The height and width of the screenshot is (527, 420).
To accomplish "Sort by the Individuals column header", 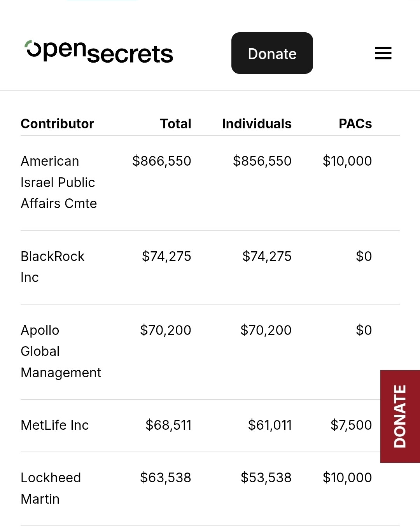I will point(257,124).
